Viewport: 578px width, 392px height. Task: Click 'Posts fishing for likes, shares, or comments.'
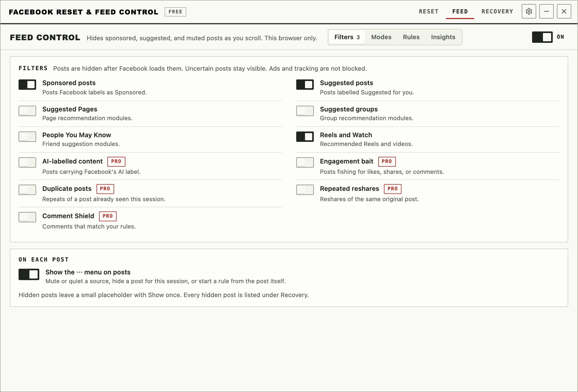tap(382, 172)
